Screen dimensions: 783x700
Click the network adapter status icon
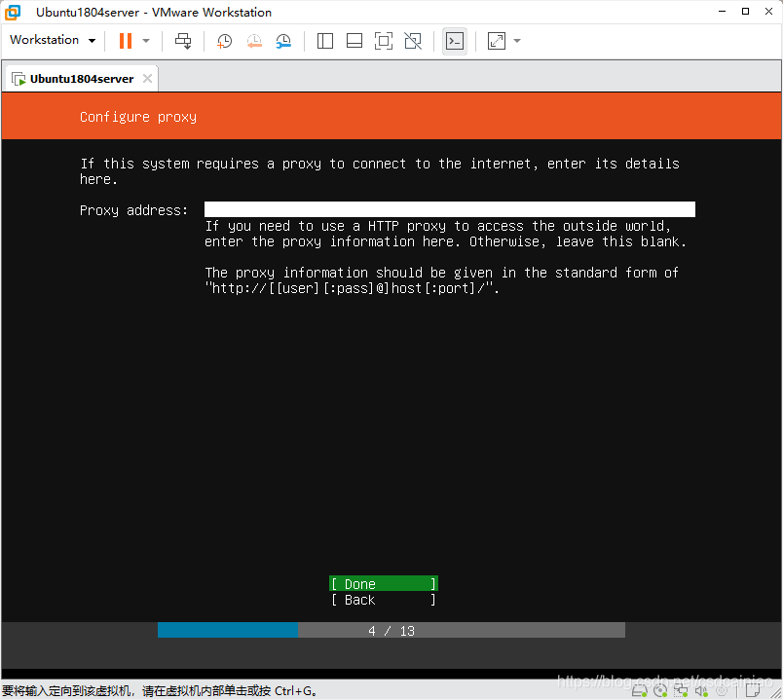tap(681, 691)
